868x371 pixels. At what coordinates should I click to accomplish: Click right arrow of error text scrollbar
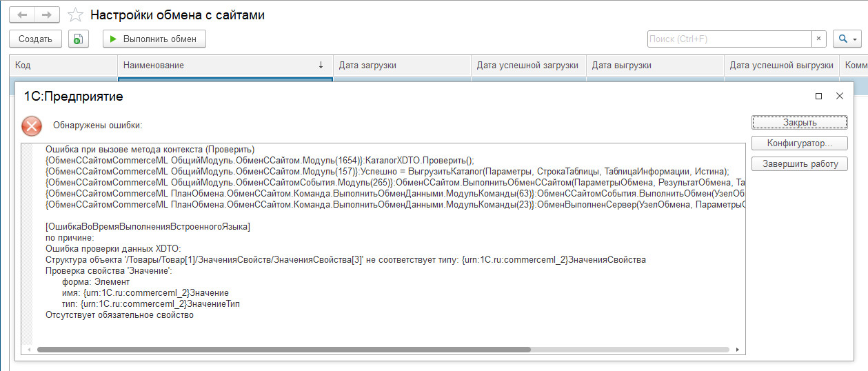point(738,350)
